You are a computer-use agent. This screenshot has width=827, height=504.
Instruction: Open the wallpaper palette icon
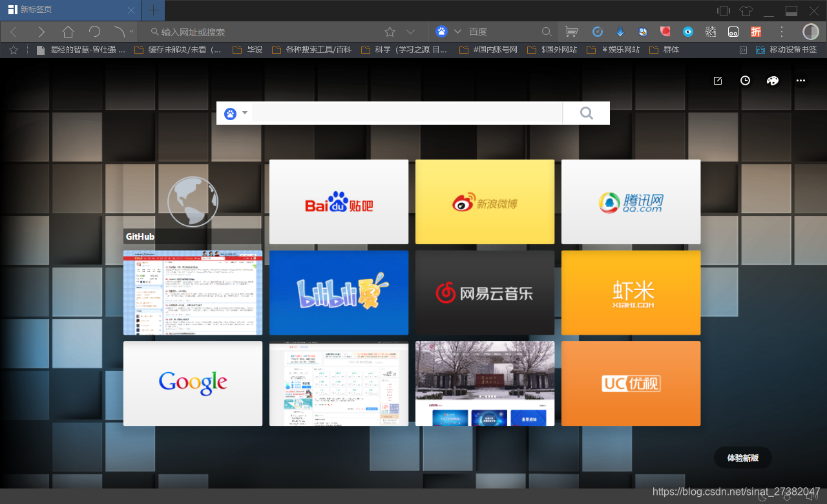pos(773,81)
